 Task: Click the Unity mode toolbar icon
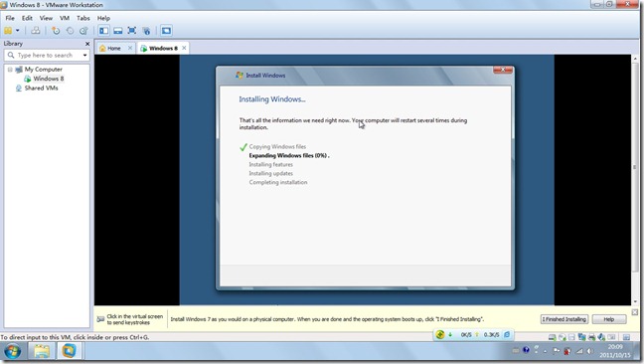click(x=146, y=31)
